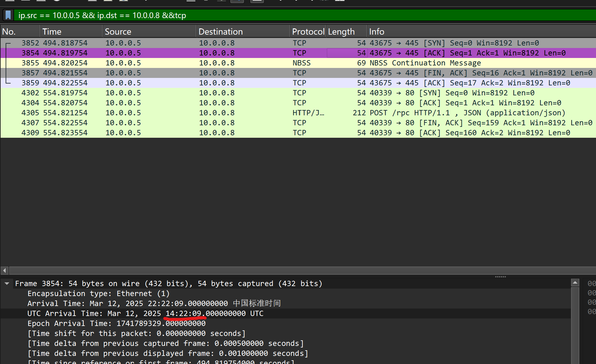
Task: Click the dotted pane splitter handle
Action: pyautogui.click(x=500, y=276)
